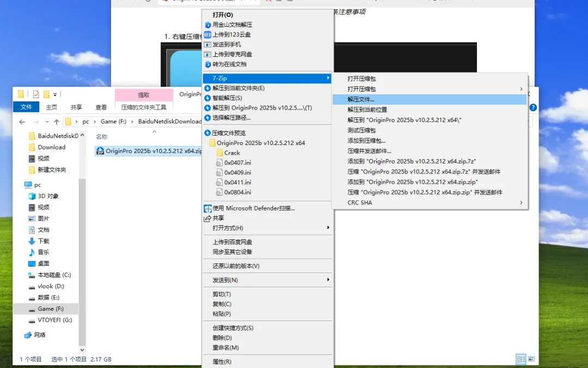
Task: Click the properties checkmark icon in quick access toolbar
Action: tap(36, 94)
